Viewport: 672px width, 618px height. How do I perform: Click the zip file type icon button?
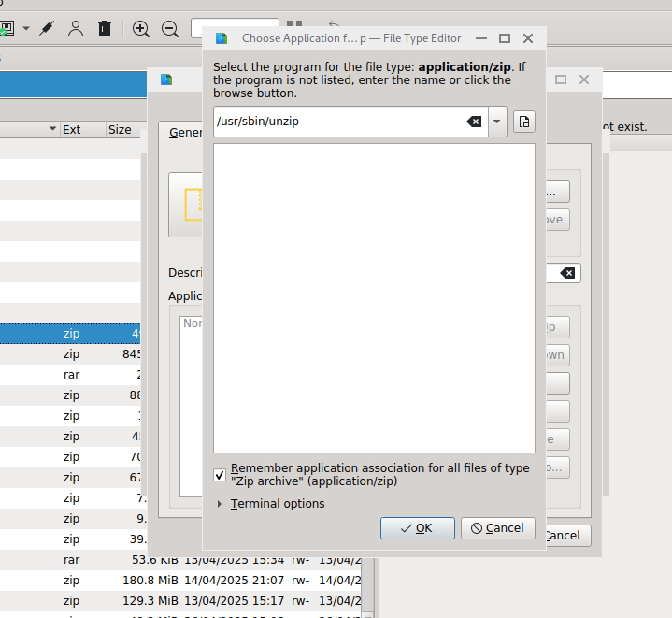pos(186,205)
